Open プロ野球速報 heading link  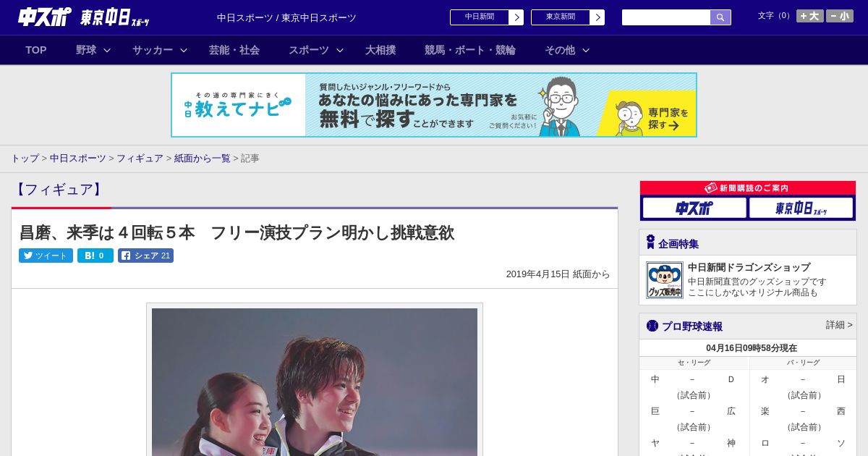(692, 326)
